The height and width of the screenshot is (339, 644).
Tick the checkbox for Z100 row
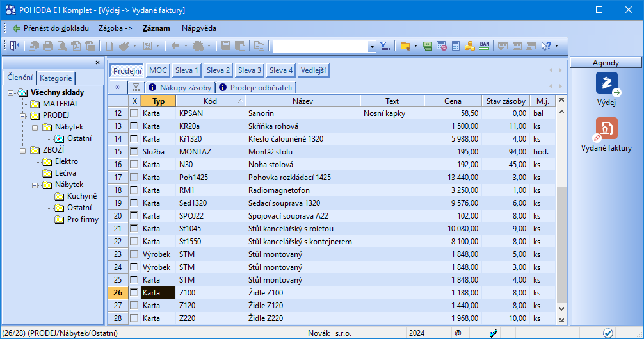134,293
